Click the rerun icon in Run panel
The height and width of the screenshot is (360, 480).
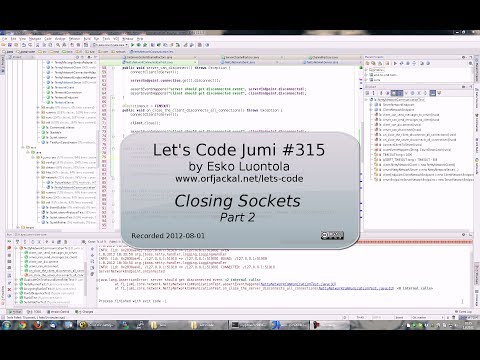coord(9,241)
